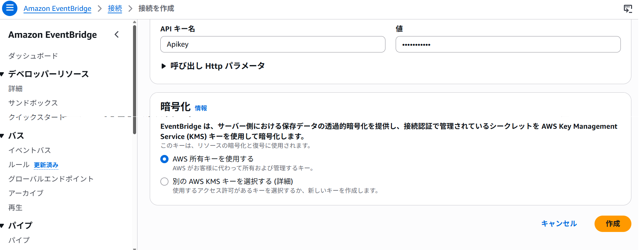This screenshot has width=644, height=250.
Task: Collapse the パイプ sidebar section
Action: pyautogui.click(x=2, y=225)
